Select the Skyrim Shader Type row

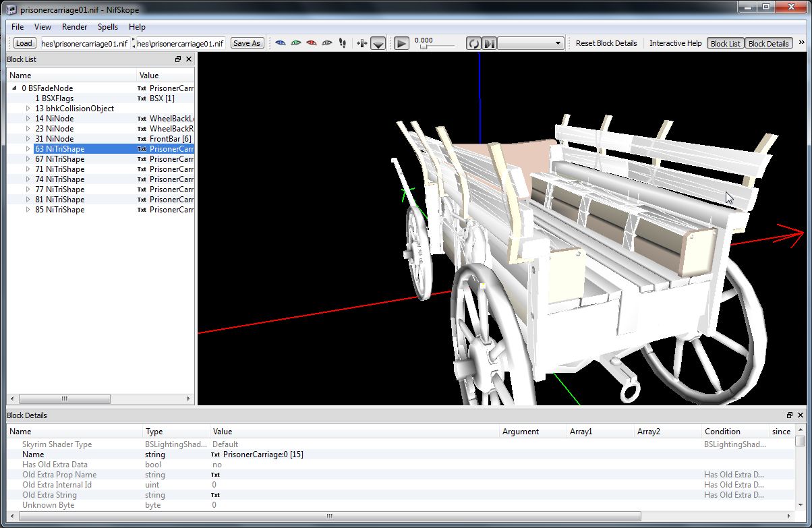coord(401,444)
